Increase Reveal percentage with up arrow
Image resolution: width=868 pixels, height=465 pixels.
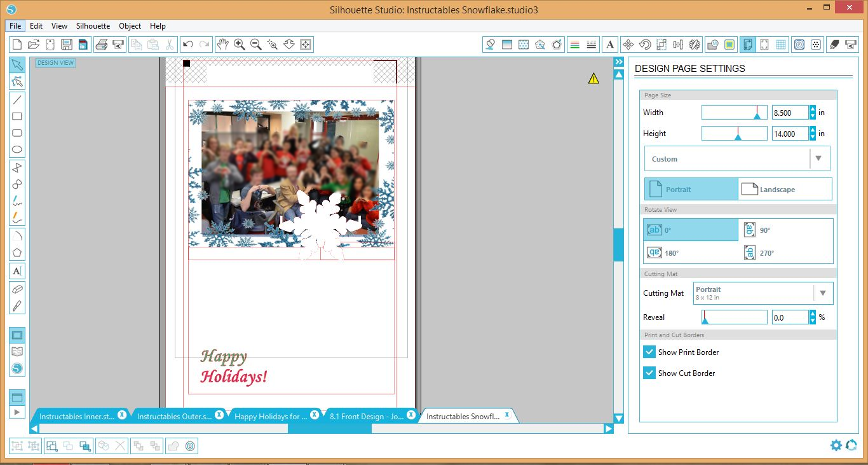812,314
